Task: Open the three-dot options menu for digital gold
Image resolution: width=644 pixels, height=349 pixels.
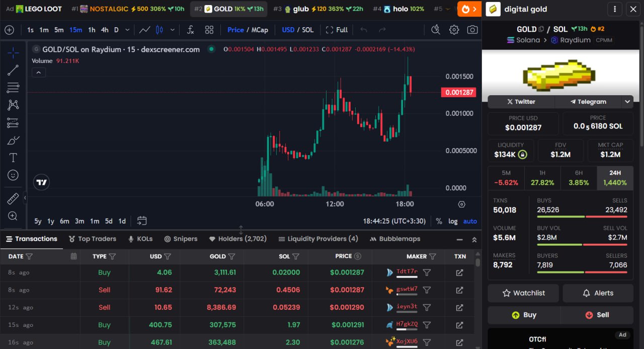Action: [614, 9]
